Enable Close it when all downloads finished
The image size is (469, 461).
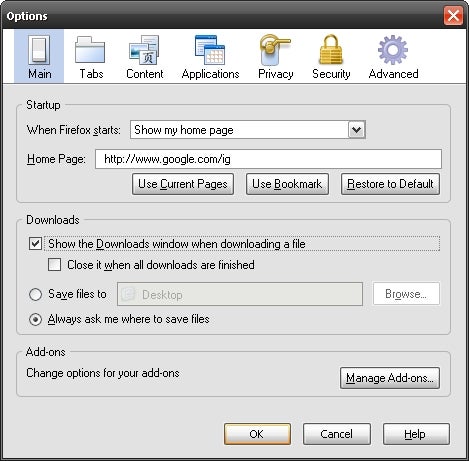click(x=54, y=265)
